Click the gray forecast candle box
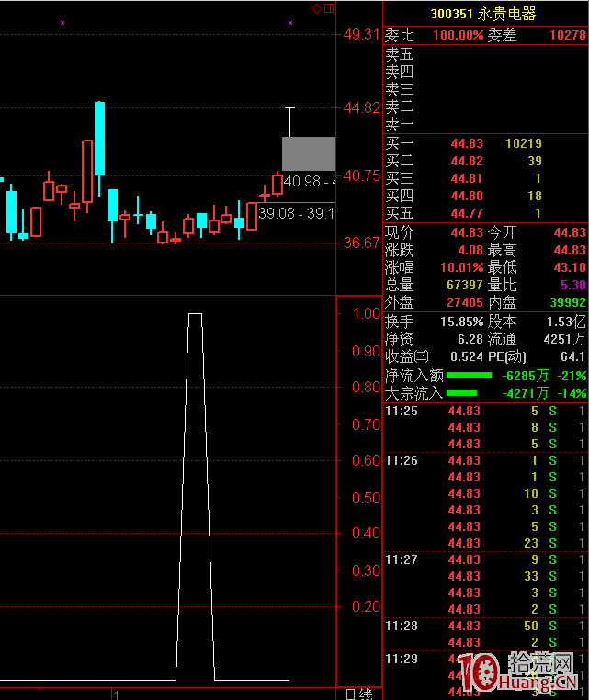 [x=309, y=153]
